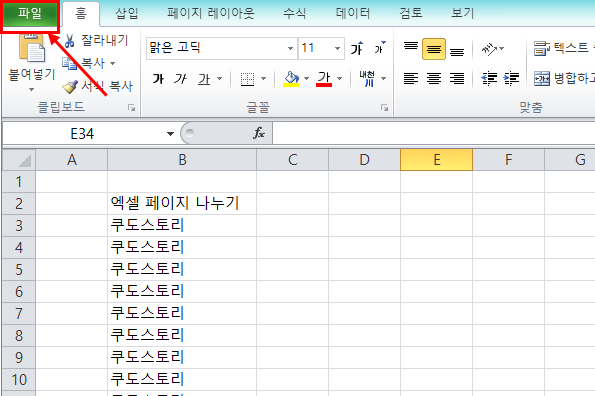The height and width of the screenshot is (396, 595).
Task: Click the cell borders icon
Action: pyautogui.click(x=247, y=79)
